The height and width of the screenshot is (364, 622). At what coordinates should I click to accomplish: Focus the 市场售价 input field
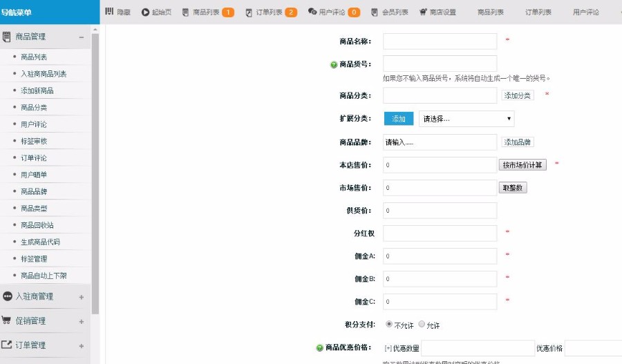tap(440, 188)
